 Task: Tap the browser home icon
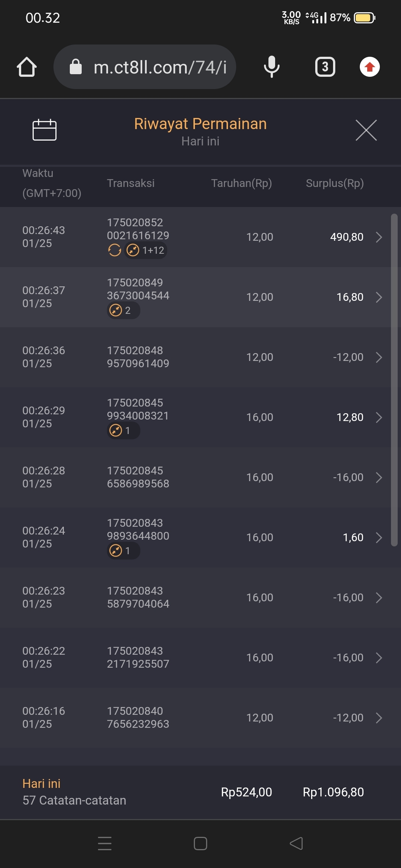click(27, 67)
